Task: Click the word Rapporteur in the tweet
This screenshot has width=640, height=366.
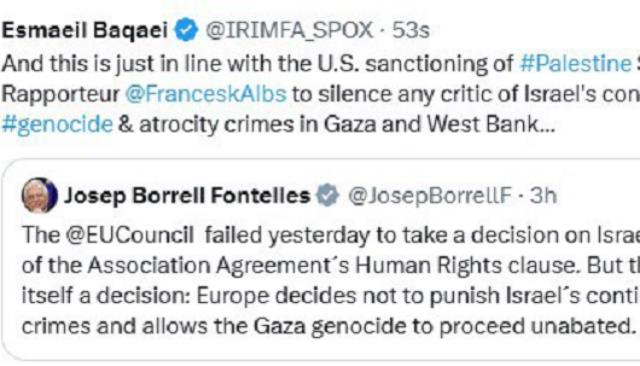Action: click(x=60, y=94)
